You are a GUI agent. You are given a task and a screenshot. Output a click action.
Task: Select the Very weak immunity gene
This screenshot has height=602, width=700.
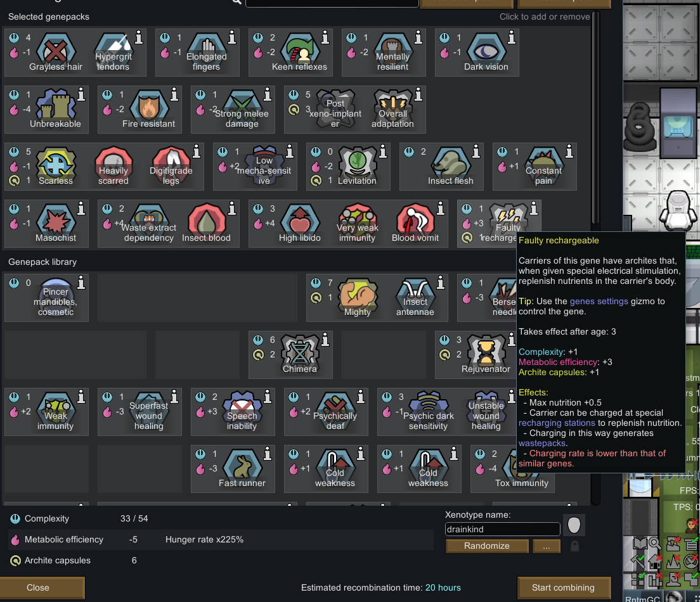357,224
